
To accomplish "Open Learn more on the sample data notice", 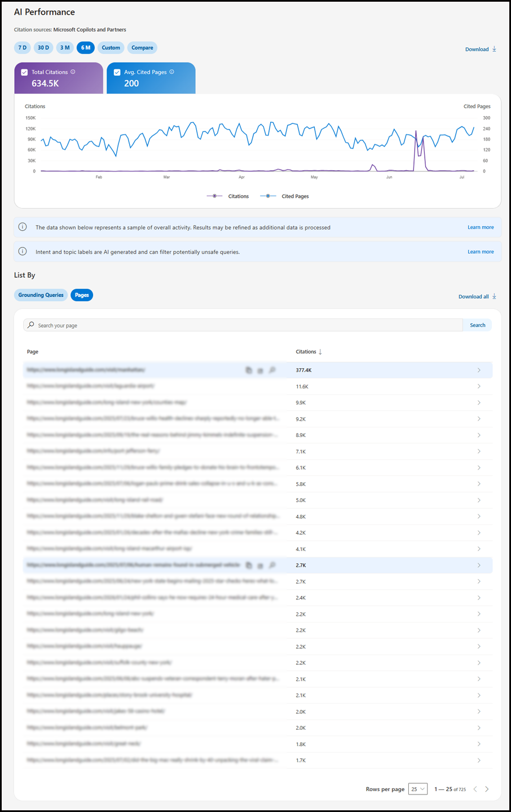I will coord(481,227).
